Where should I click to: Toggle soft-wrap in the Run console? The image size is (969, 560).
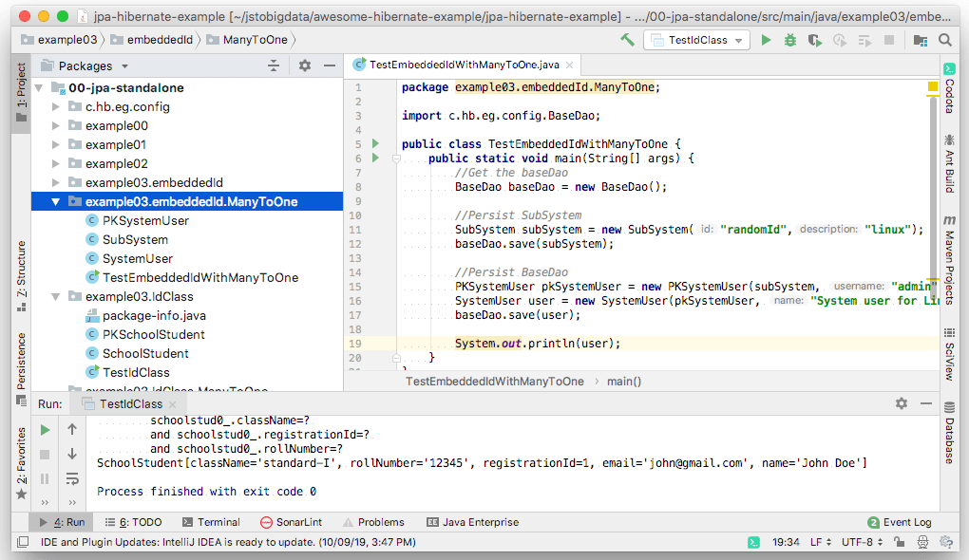click(x=72, y=479)
